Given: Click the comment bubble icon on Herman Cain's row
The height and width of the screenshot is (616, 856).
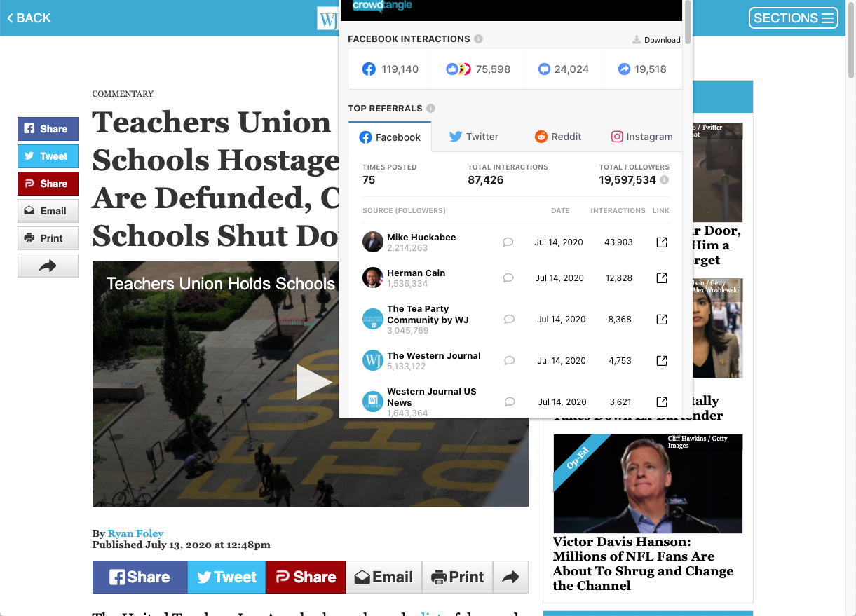Looking at the screenshot, I should [509, 278].
